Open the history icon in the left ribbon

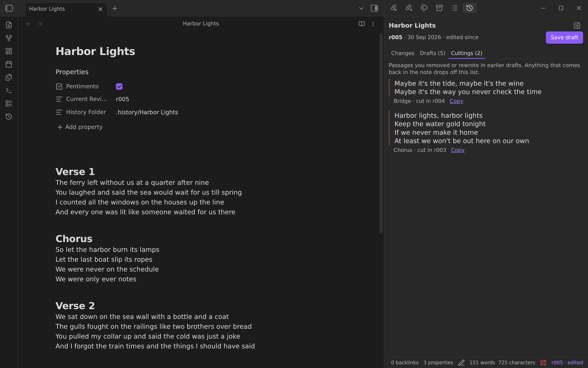[9, 117]
